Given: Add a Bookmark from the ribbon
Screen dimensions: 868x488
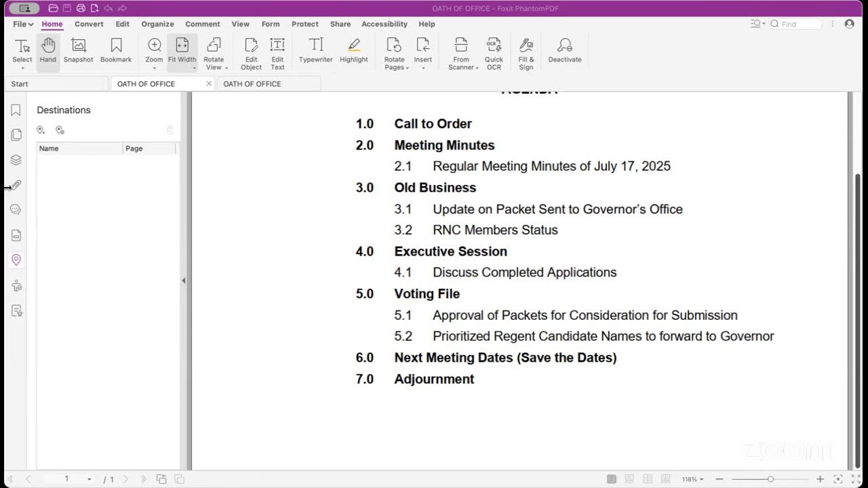Looking at the screenshot, I should 116,52.
